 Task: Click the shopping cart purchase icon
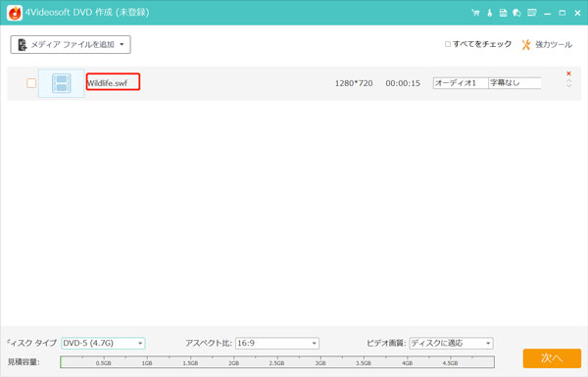[x=475, y=13]
